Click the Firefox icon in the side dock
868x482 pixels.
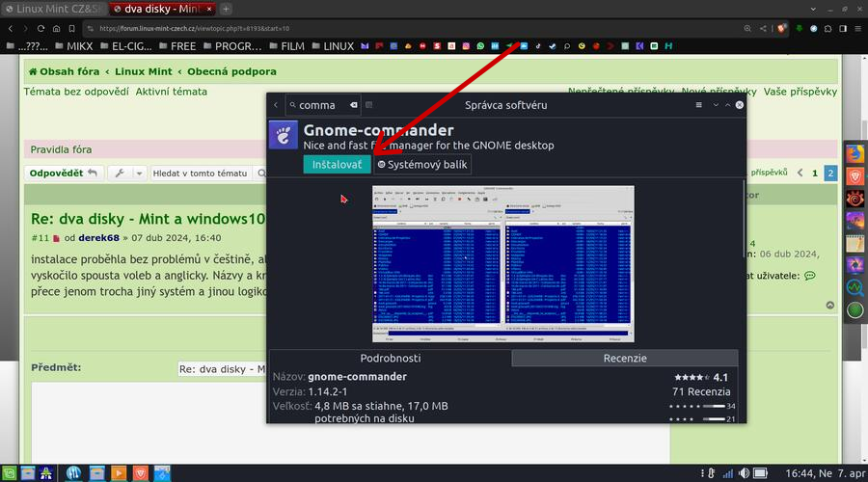click(x=854, y=153)
